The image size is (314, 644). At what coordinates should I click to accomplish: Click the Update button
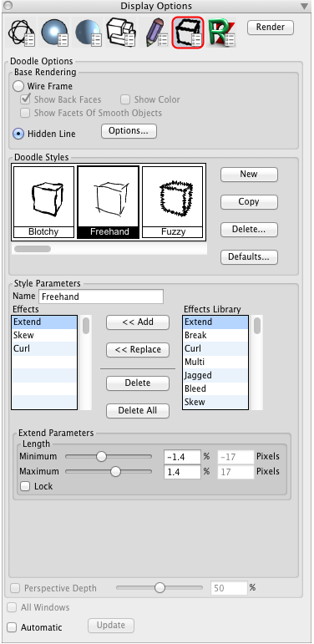tap(111, 626)
